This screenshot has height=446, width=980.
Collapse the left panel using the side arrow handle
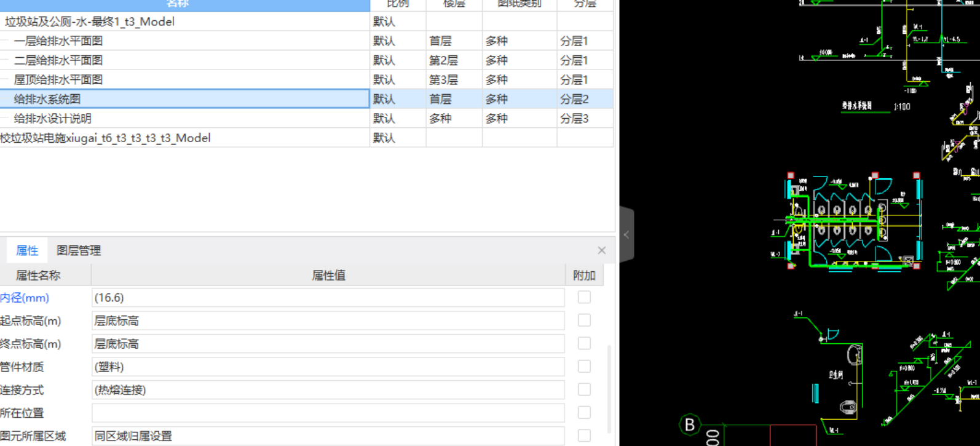point(626,234)
